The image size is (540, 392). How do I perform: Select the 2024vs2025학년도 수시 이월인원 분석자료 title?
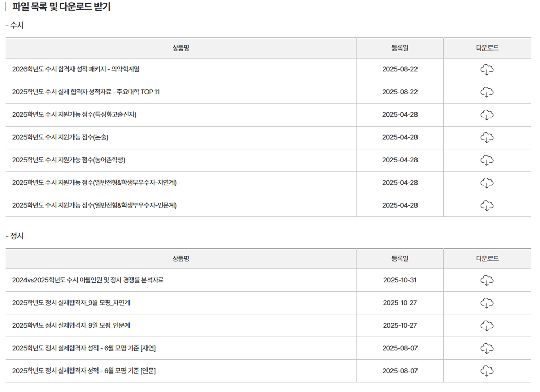pos(88,280)
